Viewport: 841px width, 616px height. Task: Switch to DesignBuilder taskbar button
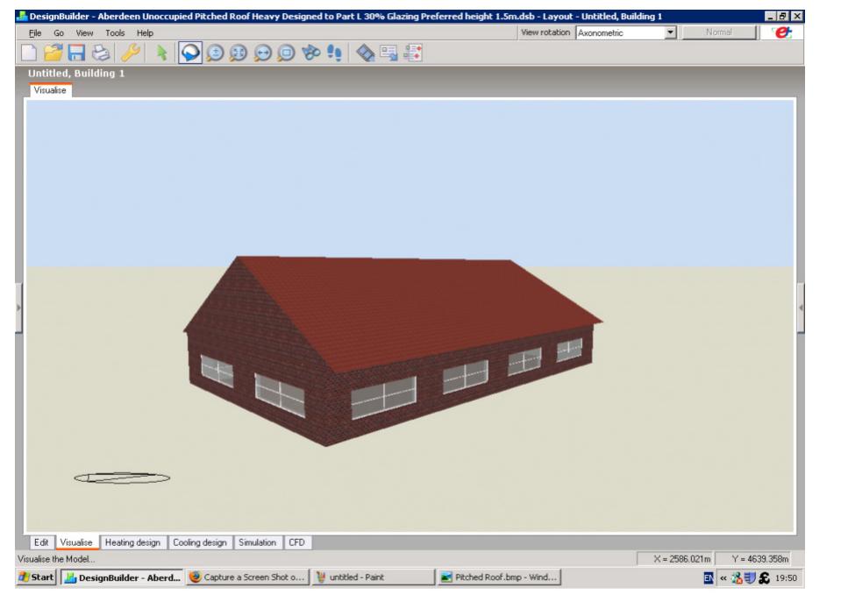tap(122, 577)
